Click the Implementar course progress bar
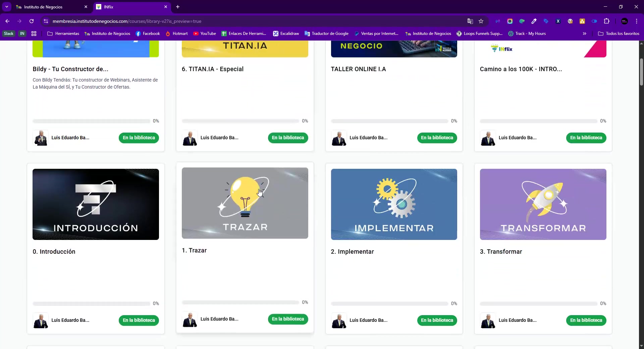This screenshot has width=644, height=349. click(x=389, y=304)
